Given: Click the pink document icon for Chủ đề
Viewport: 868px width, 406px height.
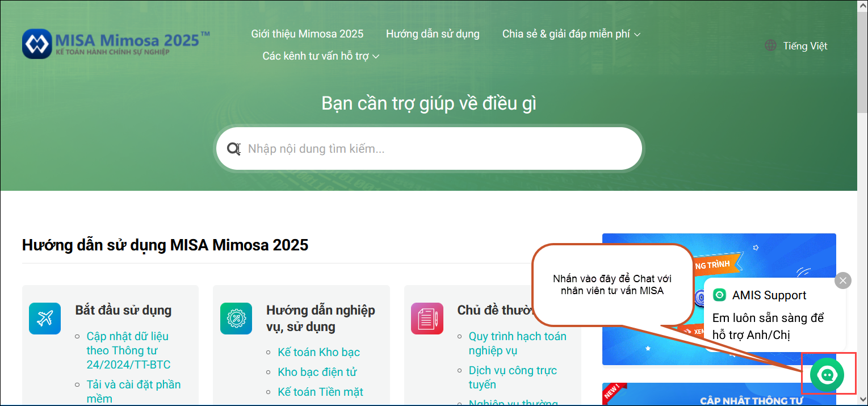Looking at the screenshot, I should [x=427, y=319].
